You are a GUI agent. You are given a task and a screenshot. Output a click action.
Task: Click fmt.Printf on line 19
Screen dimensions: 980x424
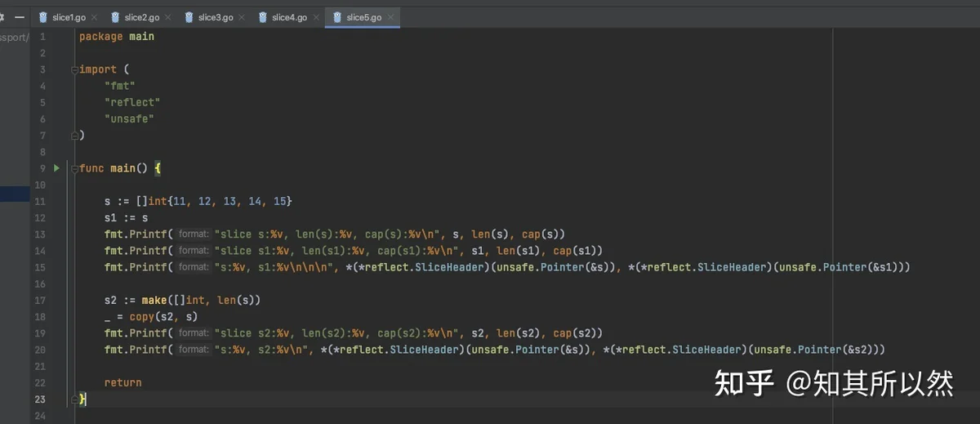pos(136,333)
